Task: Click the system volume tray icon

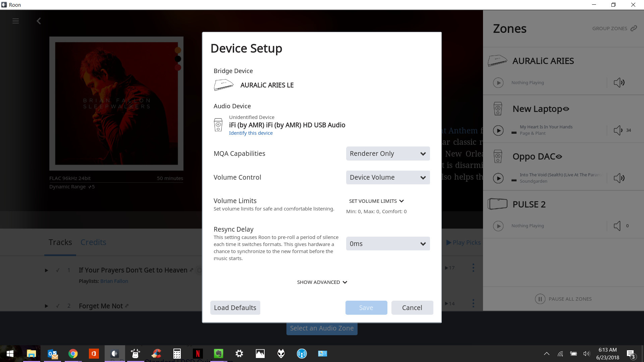Action: tap(586, 354)
